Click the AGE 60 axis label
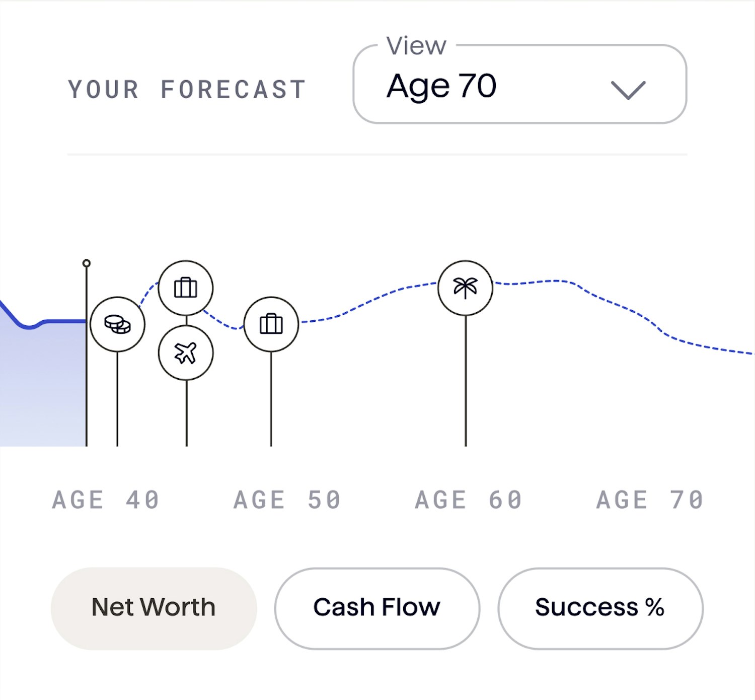Screen dimensions: 755x700 [x=469, y=500]
